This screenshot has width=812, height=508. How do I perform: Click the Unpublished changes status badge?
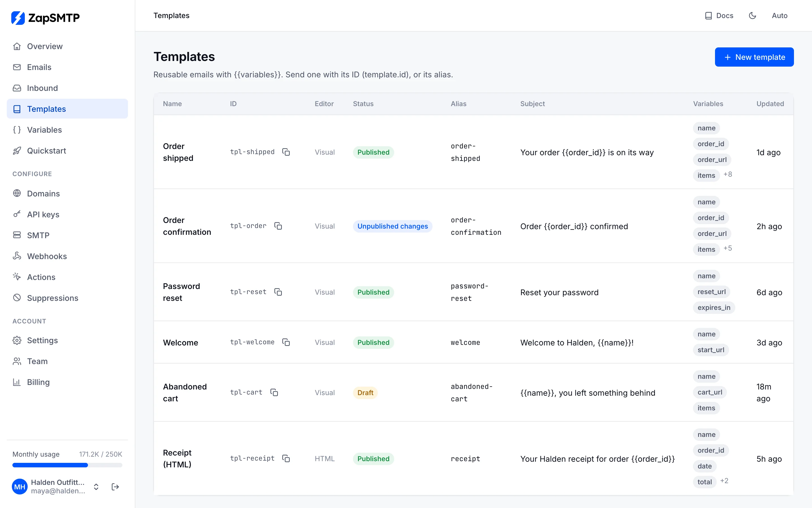click(392, 226)
